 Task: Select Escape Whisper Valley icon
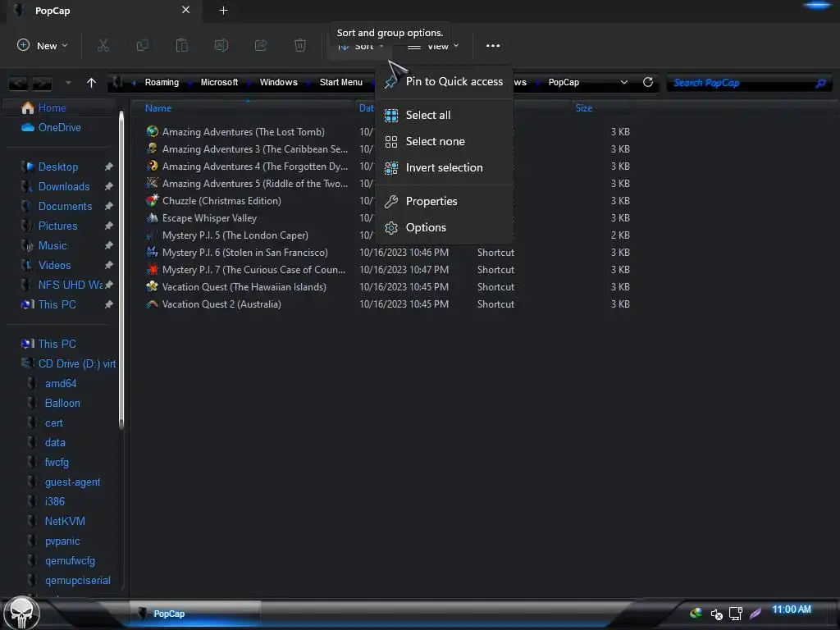click(x=152, y=217)
